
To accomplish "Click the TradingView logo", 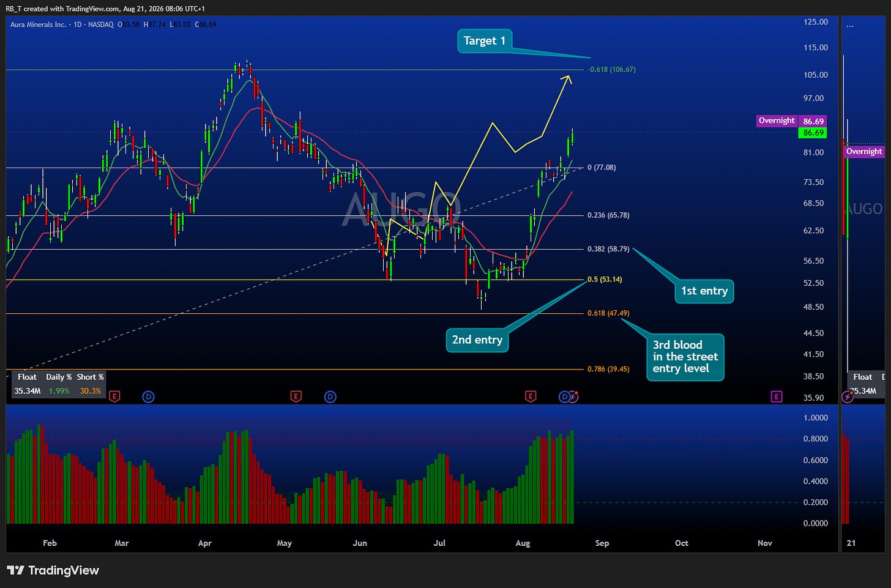I will 53,570.
